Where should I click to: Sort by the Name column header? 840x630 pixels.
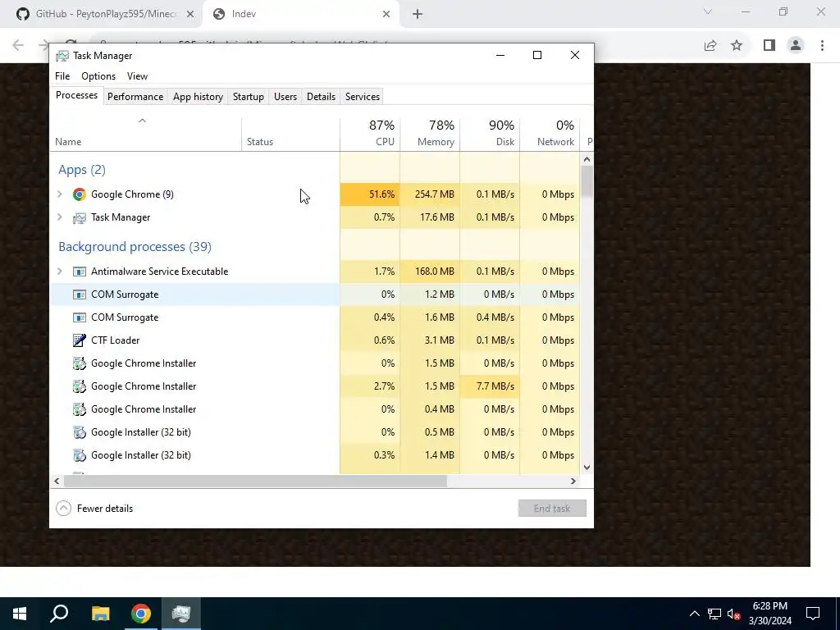pyautogui.click(x=146, y=134)
